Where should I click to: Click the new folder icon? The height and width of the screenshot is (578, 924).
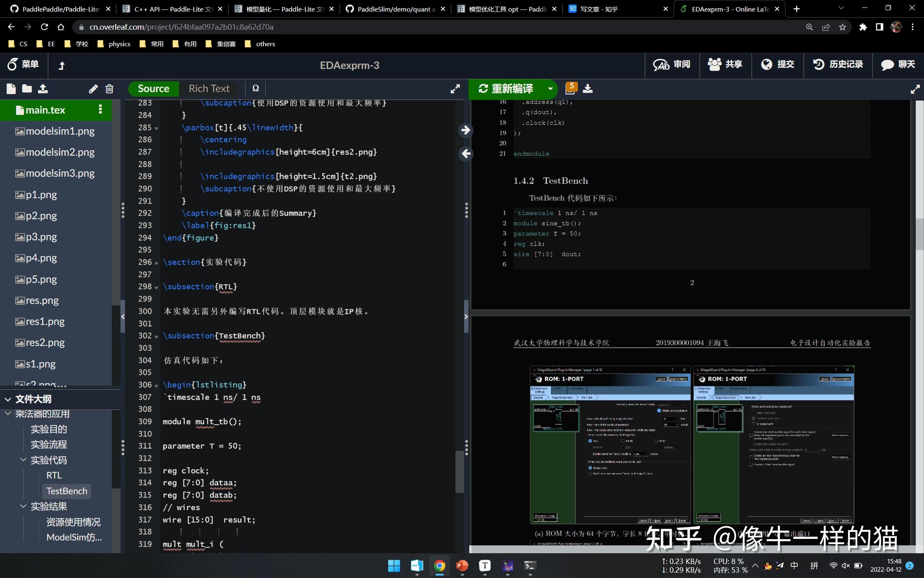[x=27, y=89]
